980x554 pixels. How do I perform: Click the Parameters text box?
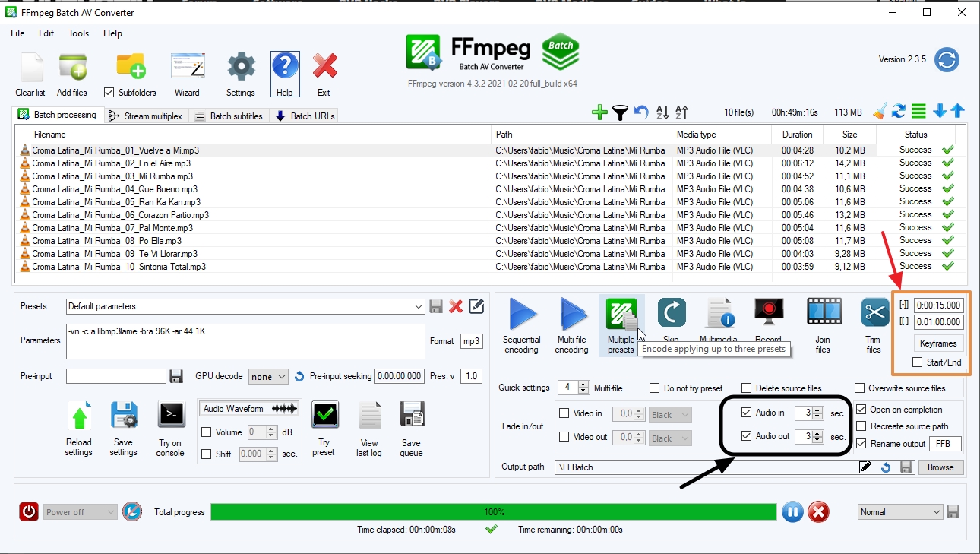tap(245, 341)
